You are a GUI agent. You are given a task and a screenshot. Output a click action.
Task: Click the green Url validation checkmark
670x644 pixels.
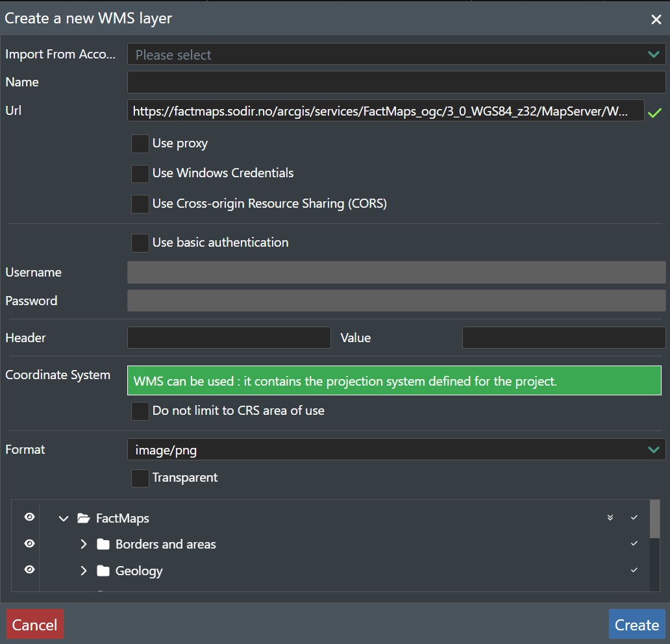pyautogui.click(x=654, y=113)
